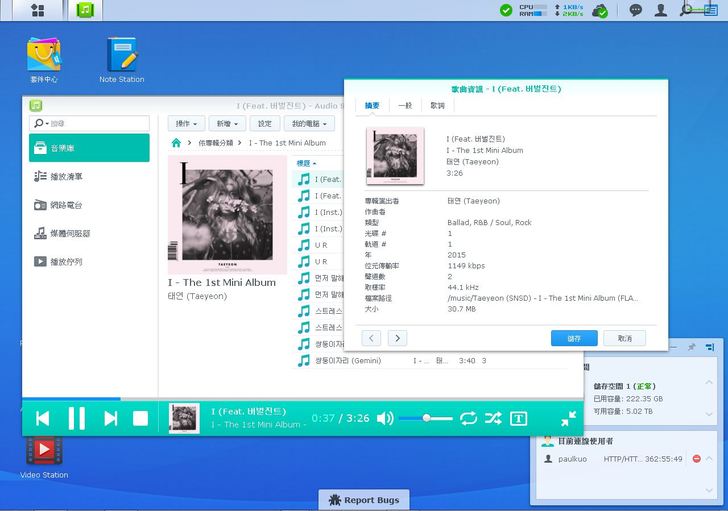Screen dimensions: 728x511
Task: Open the 我的電腦 dropdown
Action: (308, 124)
